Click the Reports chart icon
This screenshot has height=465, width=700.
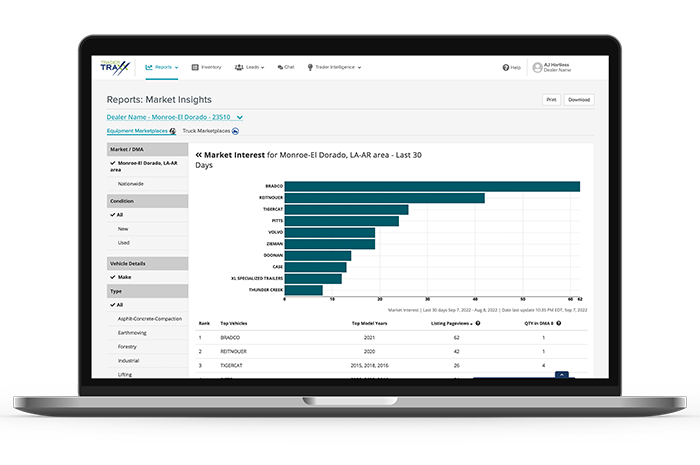point(149,67)
